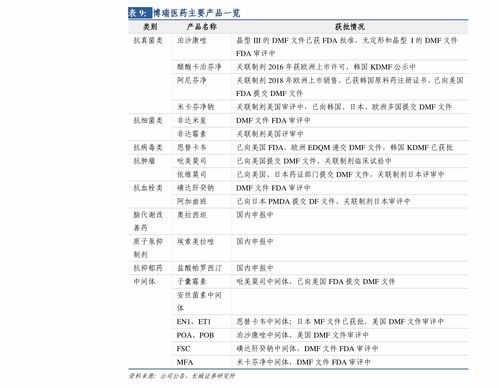Screen dimensions: 499x388
Task: Click the table title '表 9: 博瑞医药主要产品一览'
Action: click(x=184, y=13)
